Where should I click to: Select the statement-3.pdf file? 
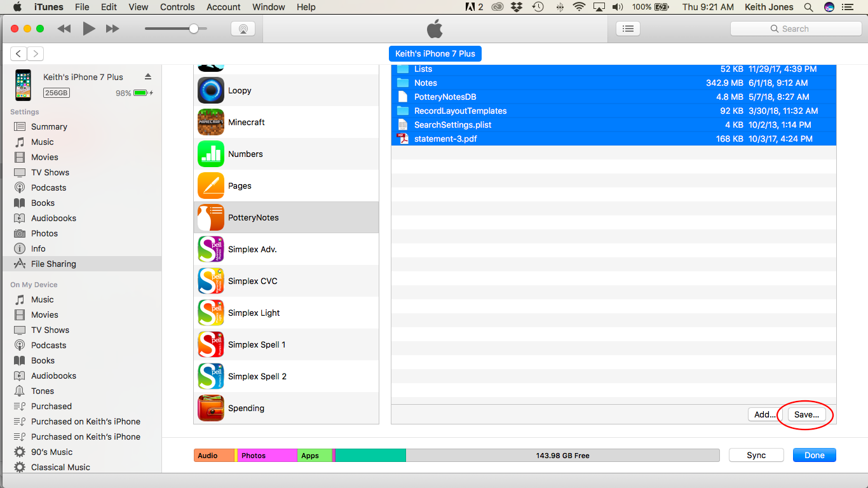point(614,139)
